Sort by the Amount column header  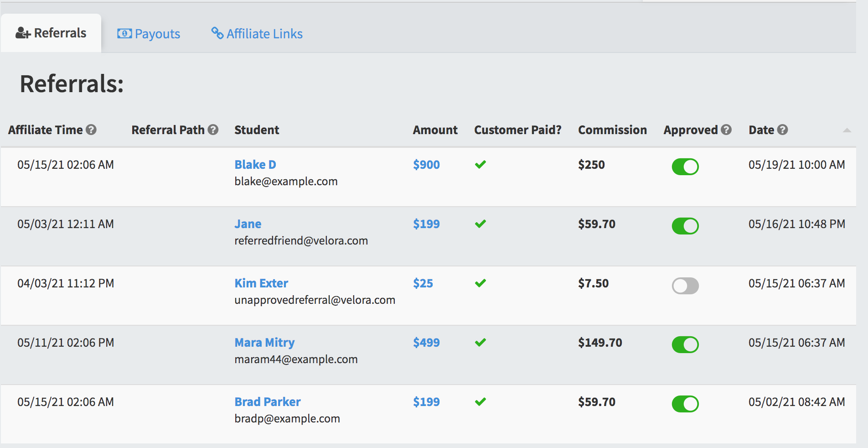435,130
